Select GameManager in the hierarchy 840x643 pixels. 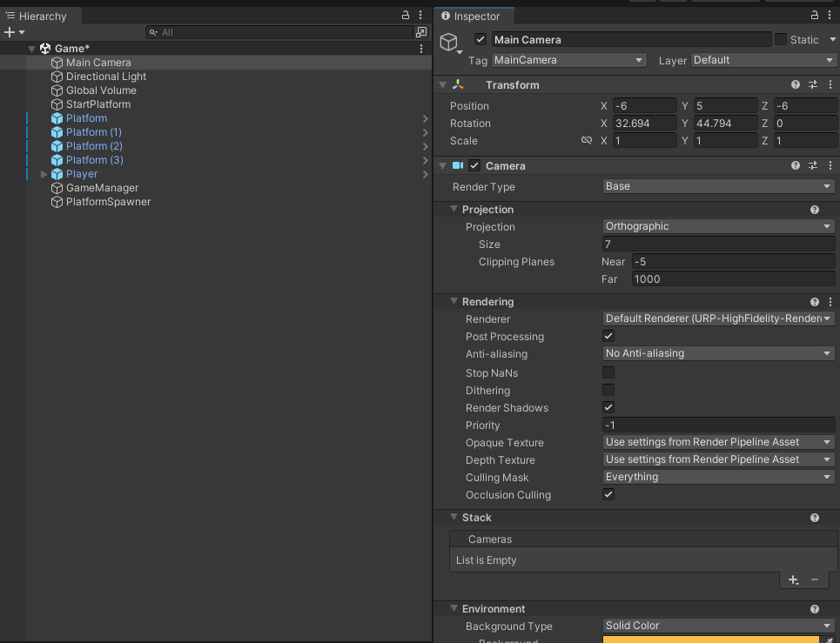pyautogui.click(x=102, y=188)
